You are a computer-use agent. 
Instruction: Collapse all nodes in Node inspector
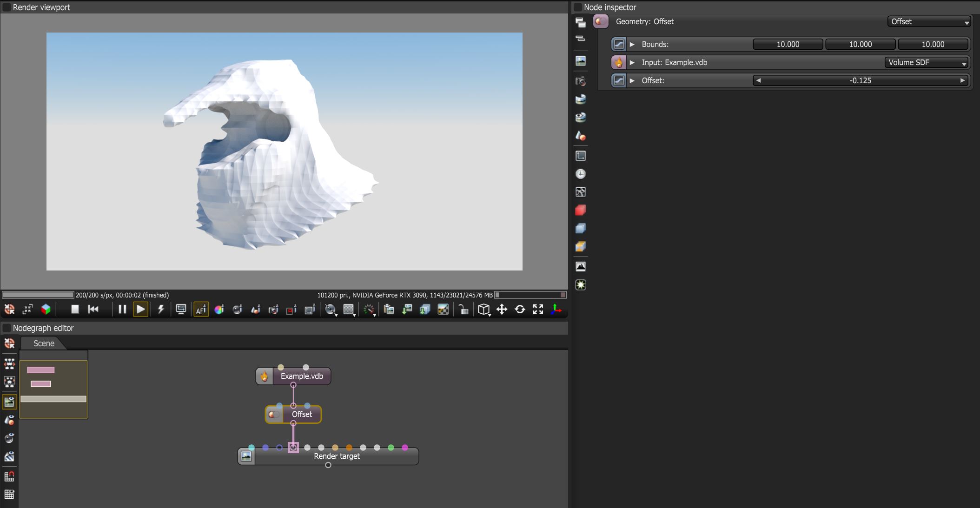tap(580, 39)
